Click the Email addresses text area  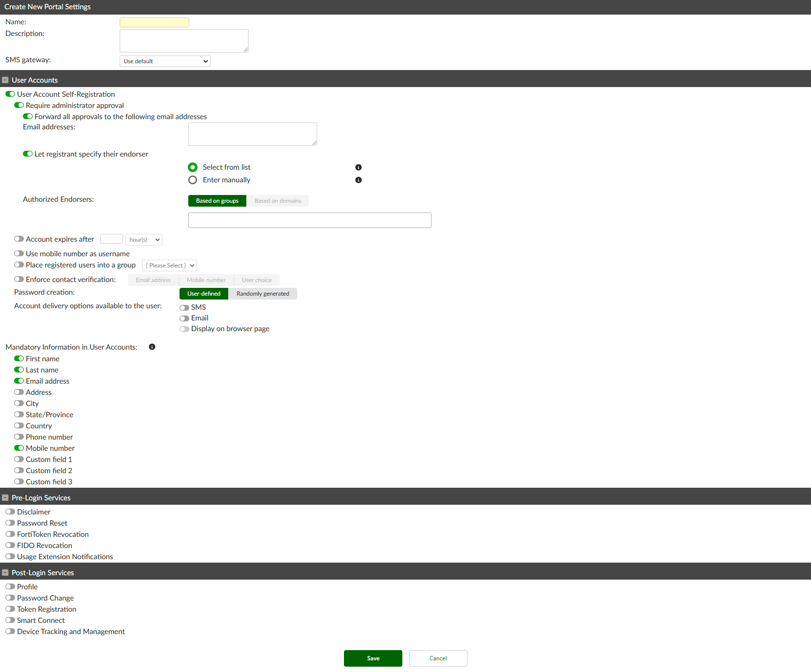pos(252,134)
